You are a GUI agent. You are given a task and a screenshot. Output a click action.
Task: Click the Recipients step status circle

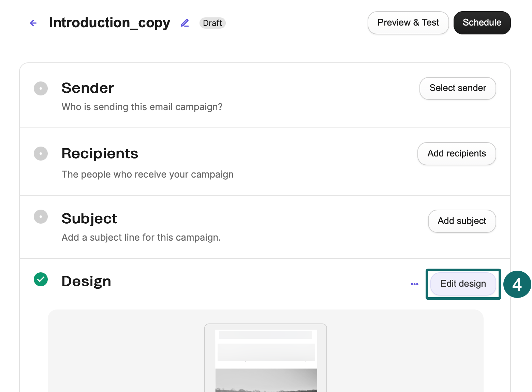click(41, 153)
